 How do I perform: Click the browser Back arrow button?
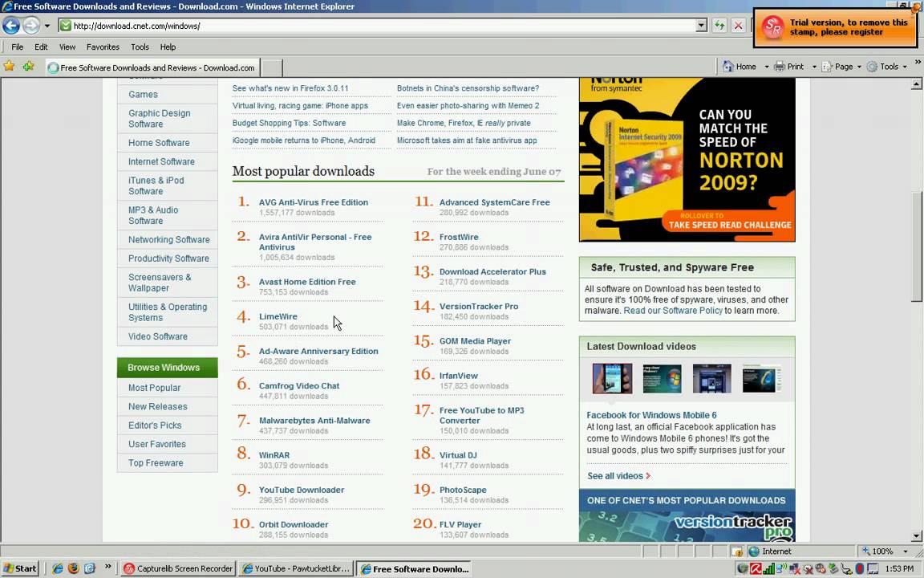click(11, 26)
